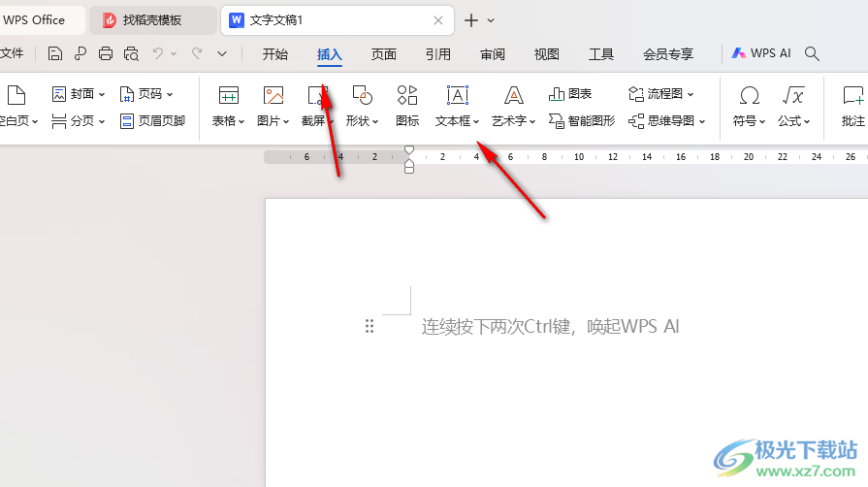Screen dimensions: 868x487
Task: Expand the 思维导图 mind map dropdown
Action: coord(702,121)
